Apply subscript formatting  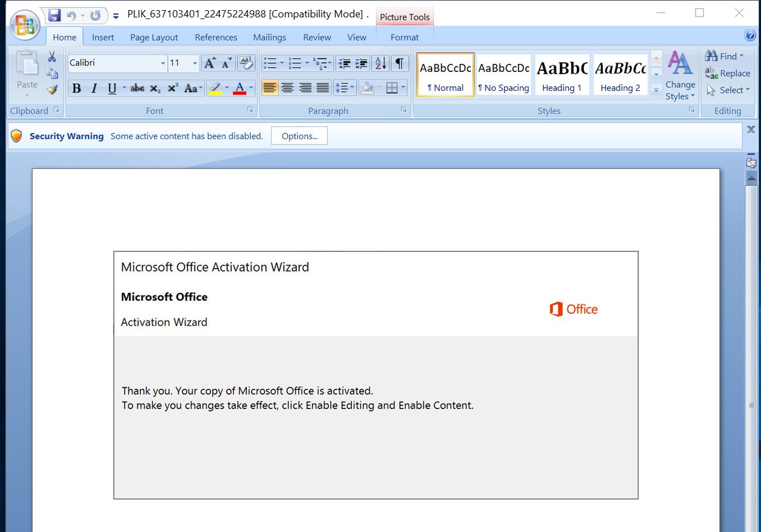155,89
